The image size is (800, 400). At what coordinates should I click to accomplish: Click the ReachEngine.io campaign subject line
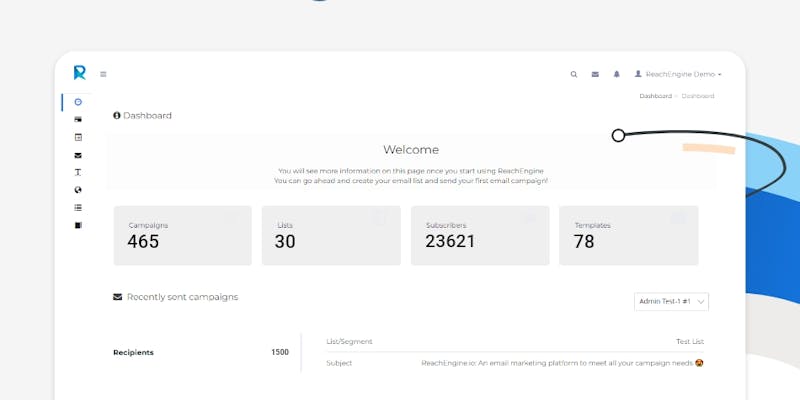click(x=562, y=363)
